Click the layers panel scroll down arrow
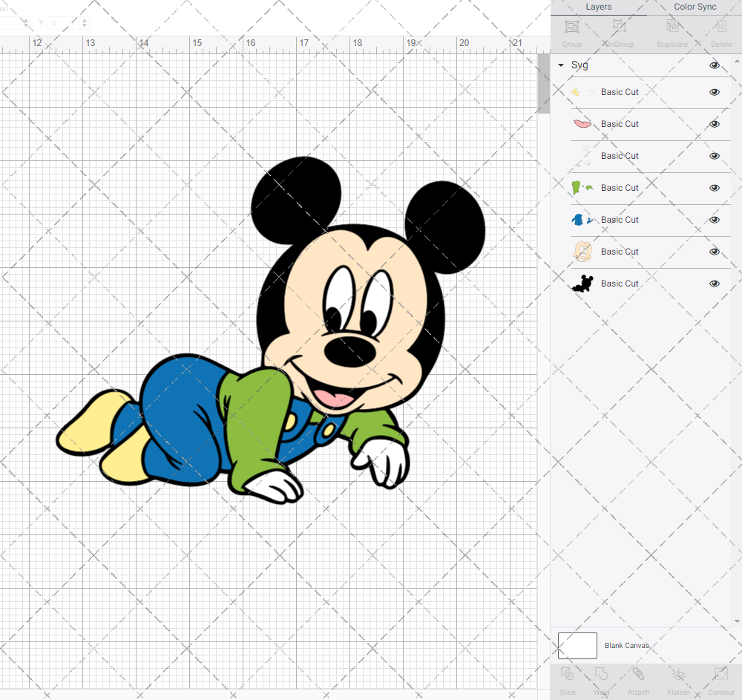The height and width of the screenshot is (700, 742). click(x=736, y=621)
